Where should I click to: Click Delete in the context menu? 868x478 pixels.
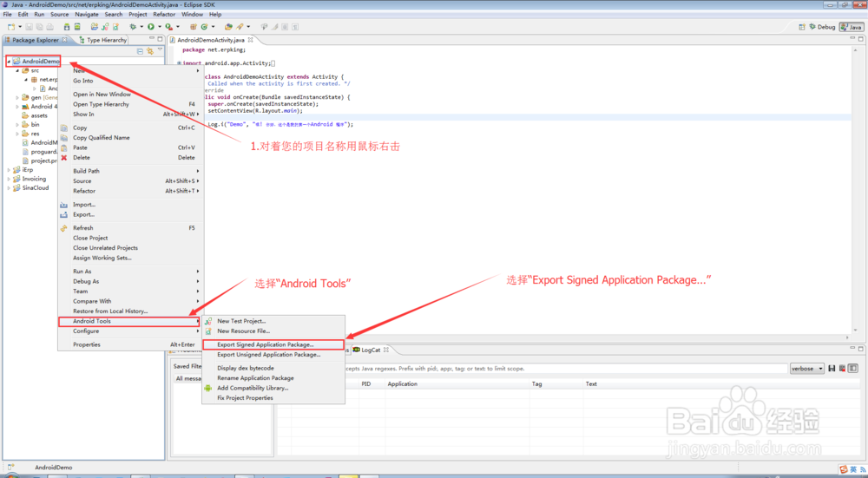(x=129, y=158)
